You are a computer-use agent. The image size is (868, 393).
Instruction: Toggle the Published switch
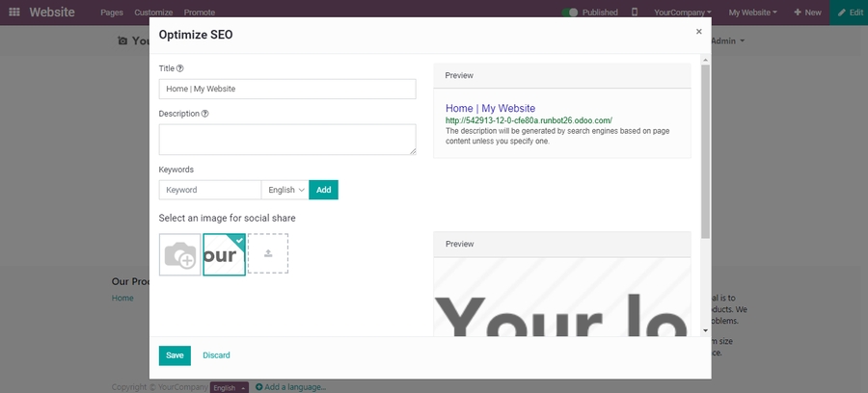(x=569, y=13)
